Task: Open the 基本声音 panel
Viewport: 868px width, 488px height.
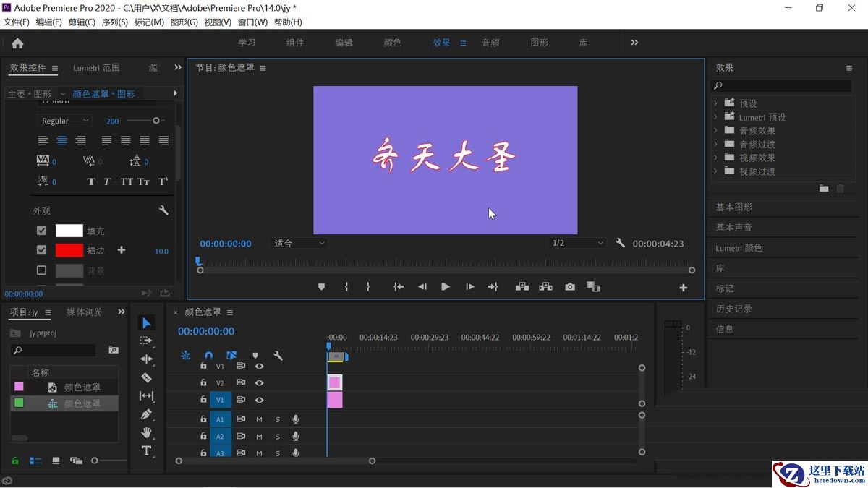Action: 733,228
